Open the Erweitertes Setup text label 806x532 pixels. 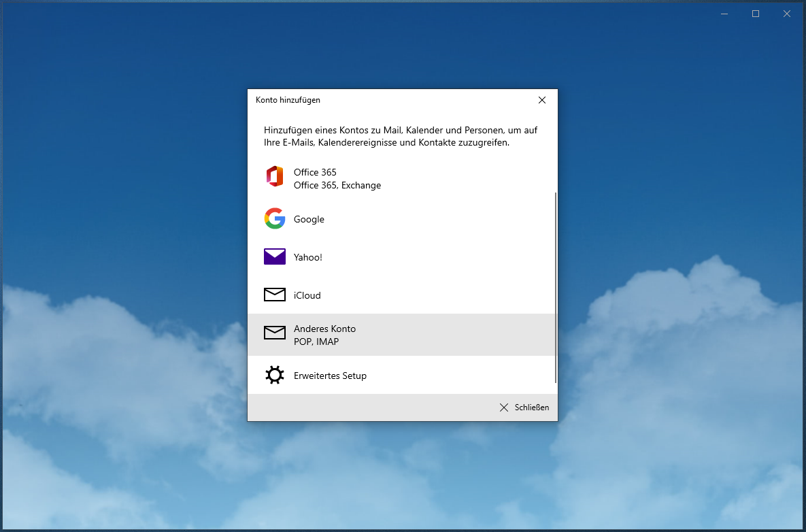pos(330,376)
